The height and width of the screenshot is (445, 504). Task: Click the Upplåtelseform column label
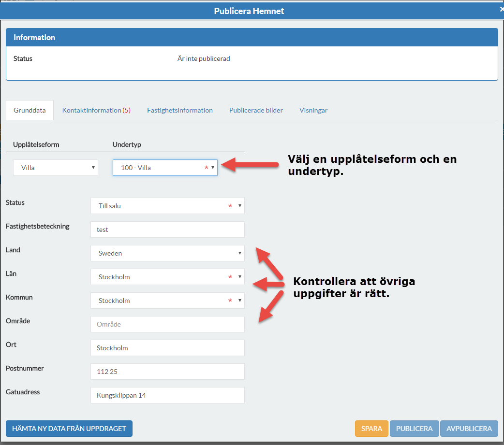click(36, 144)
